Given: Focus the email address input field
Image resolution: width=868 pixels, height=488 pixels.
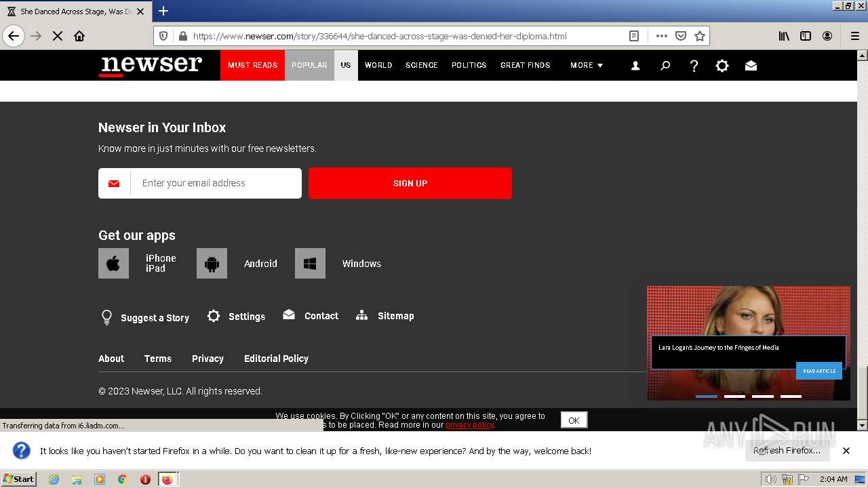Looking at the screenshot, I should click(216, 183).
